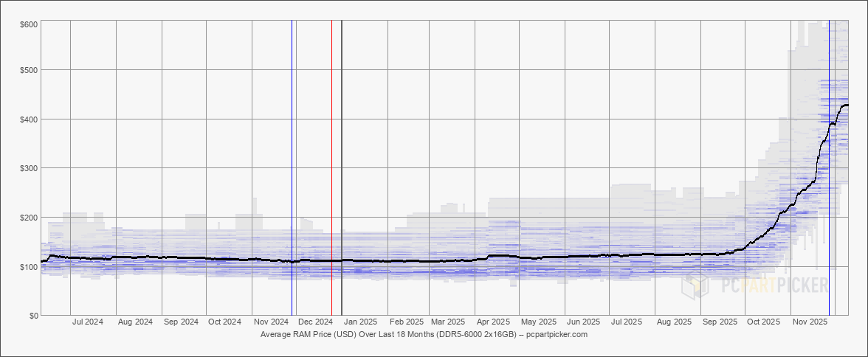868x357 pixels.
Task: Click the Jul 2024 axis label
Action: pyautogui.click(x=88, y=322)
